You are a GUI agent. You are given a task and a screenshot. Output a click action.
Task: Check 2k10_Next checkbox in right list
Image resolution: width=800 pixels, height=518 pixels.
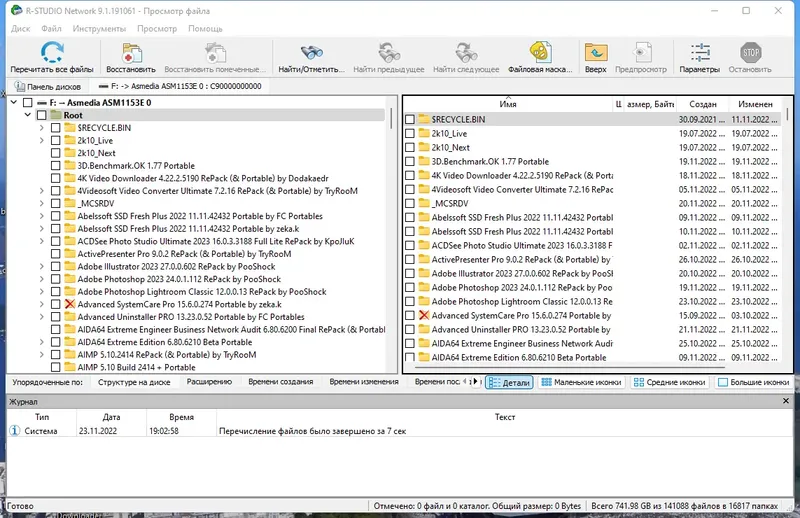(x=410, y=147)
